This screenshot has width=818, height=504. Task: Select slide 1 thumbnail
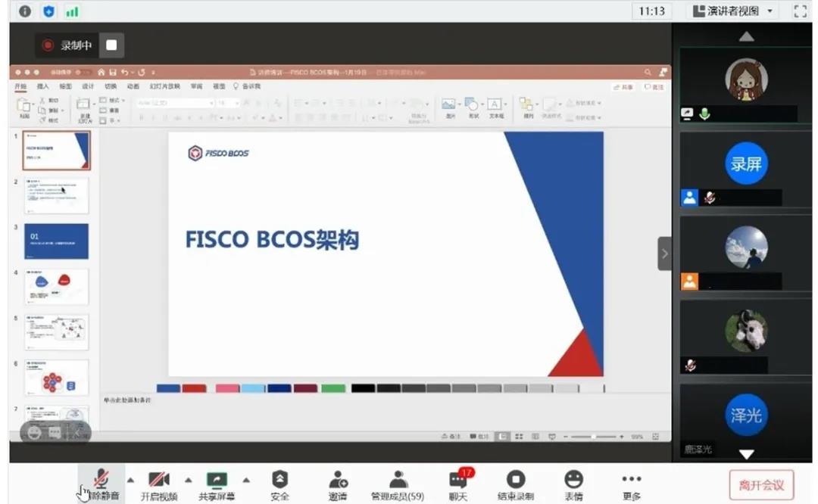(56, 150)
